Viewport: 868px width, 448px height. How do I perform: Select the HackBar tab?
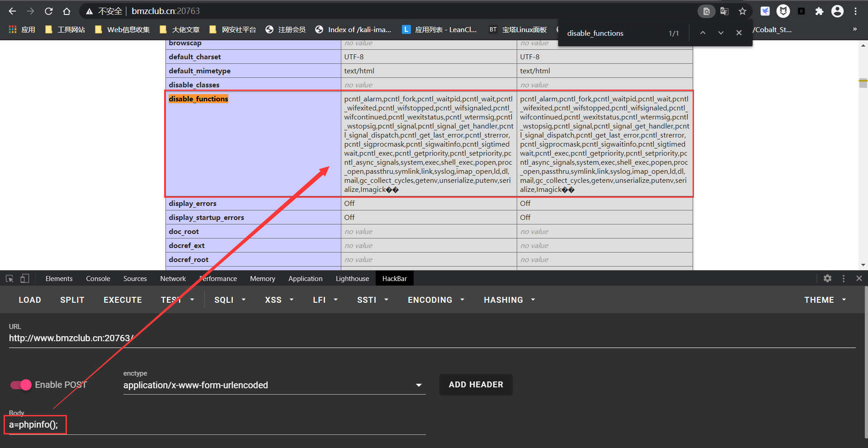pos(395,278)
